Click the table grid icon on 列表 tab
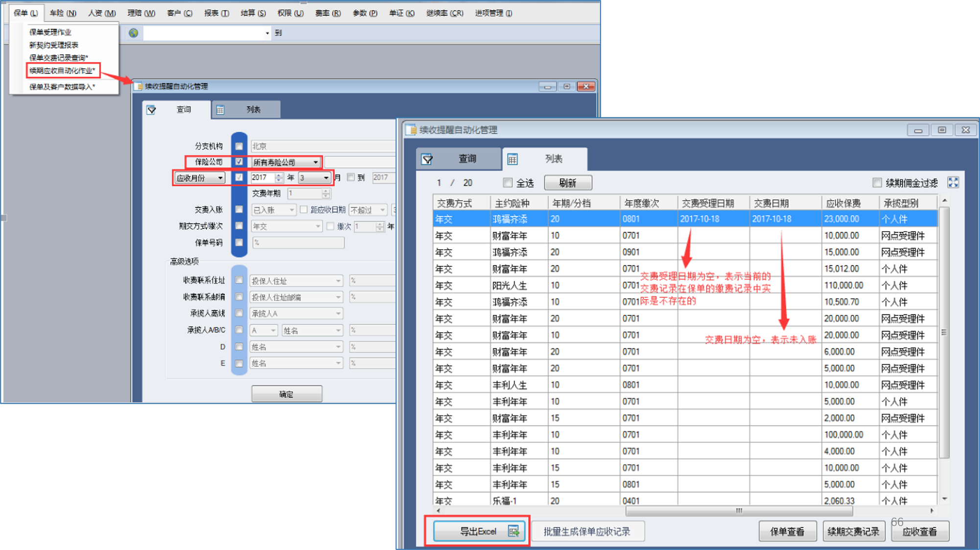This screenshot has width=980, height=550. tap(512, 159)
